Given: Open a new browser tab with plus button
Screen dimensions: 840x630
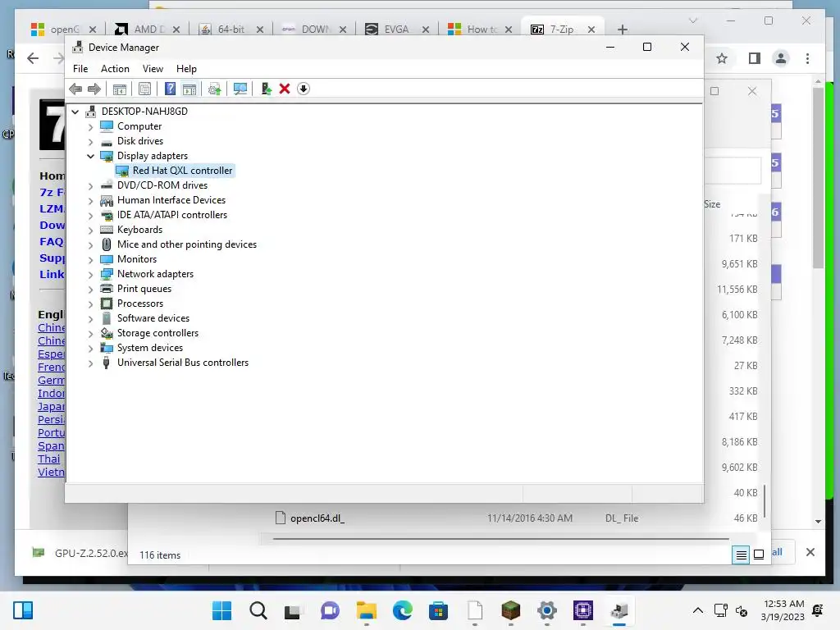Looking at the screenshot, I should (x=622, y=30).
